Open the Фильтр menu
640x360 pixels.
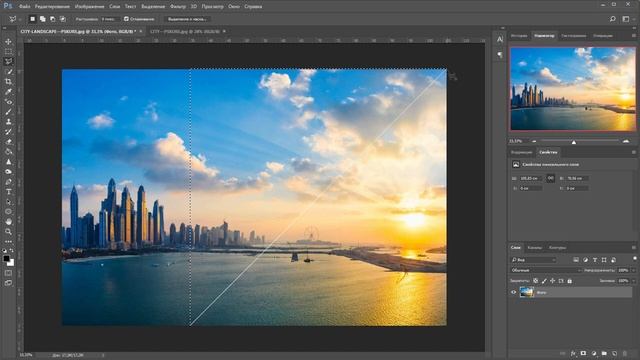(178, 7)
